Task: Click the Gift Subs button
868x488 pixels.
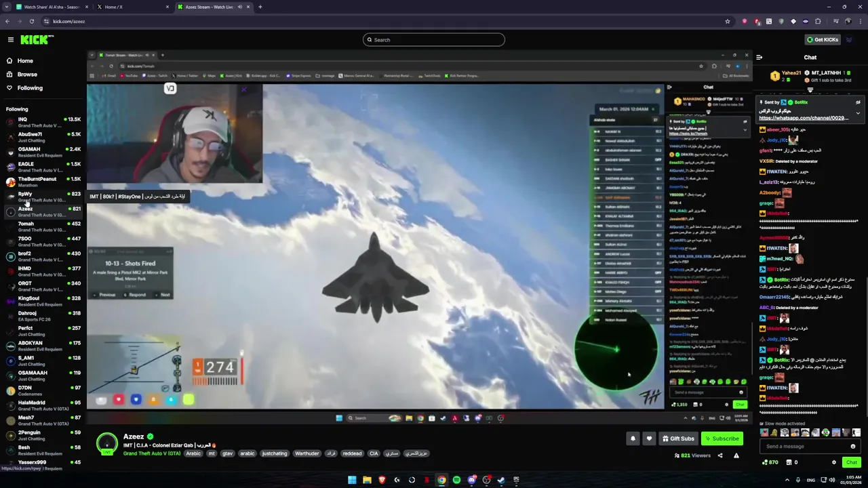Action: click(x=678, y=439)
